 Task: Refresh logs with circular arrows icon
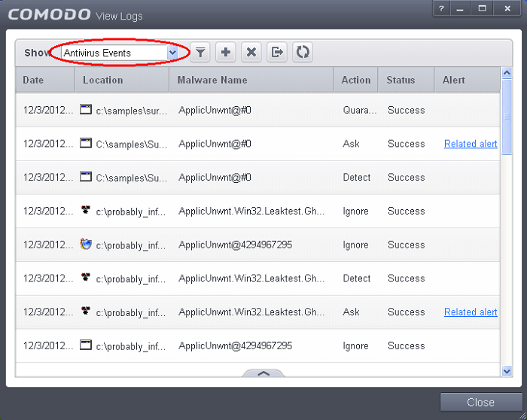click(x=303, y=53)
